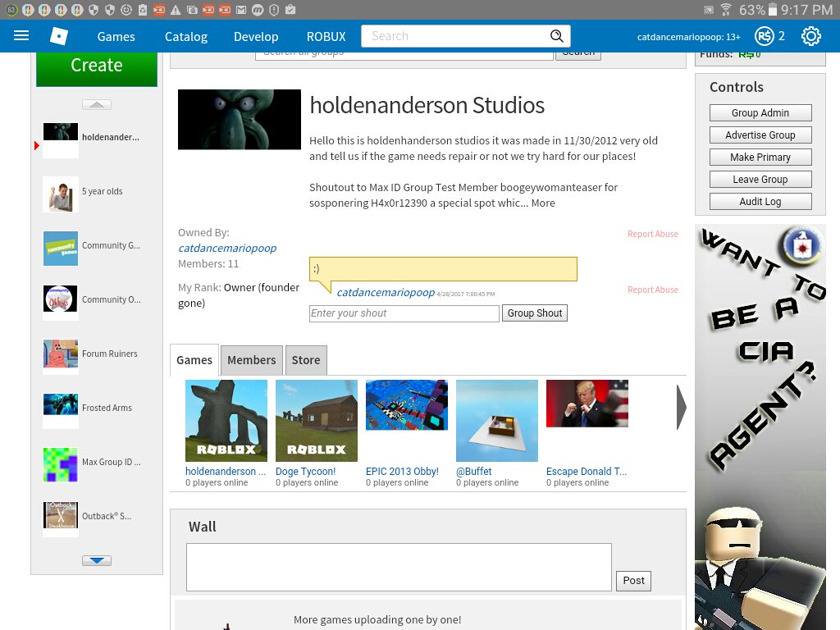
Task: Open Doge Tycoon! game title link
Action: [x=305, y=472]
